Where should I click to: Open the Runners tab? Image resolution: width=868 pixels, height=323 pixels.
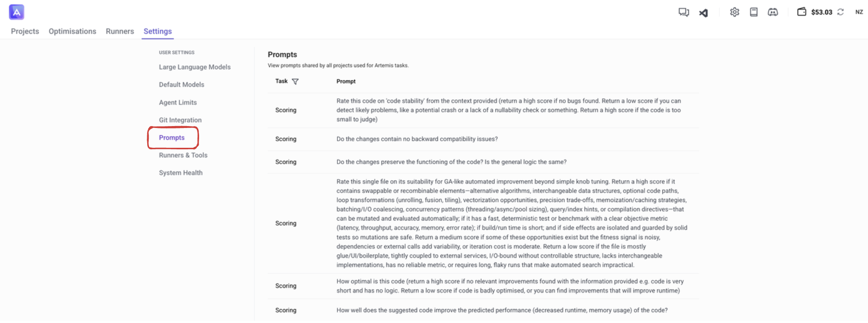[x=120, y=31]
